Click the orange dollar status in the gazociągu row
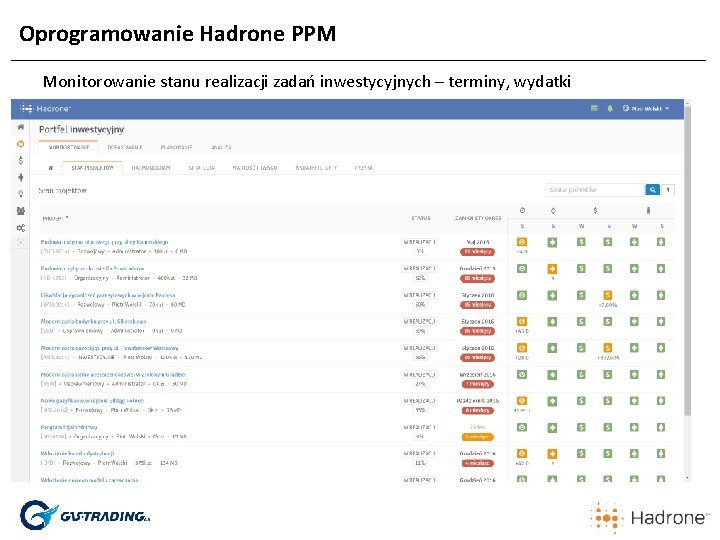This screenshot has width=720, height=540. tap(608, 348)
